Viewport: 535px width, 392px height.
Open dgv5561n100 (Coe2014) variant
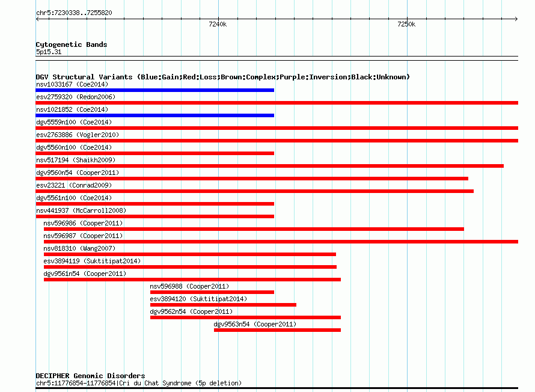click(x=74, y=198)
